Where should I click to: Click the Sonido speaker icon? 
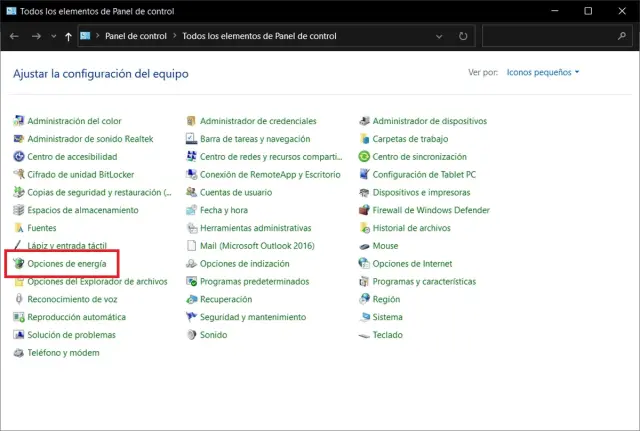[192, 335]
